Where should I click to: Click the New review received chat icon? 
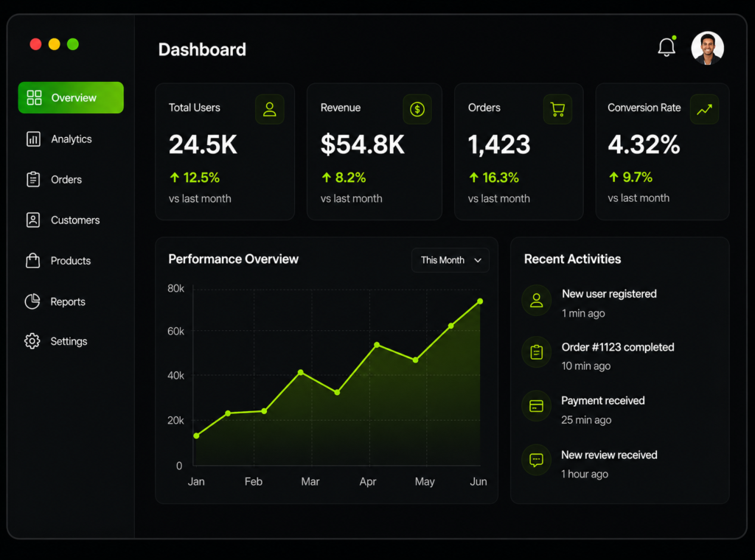tap(536, 460)
